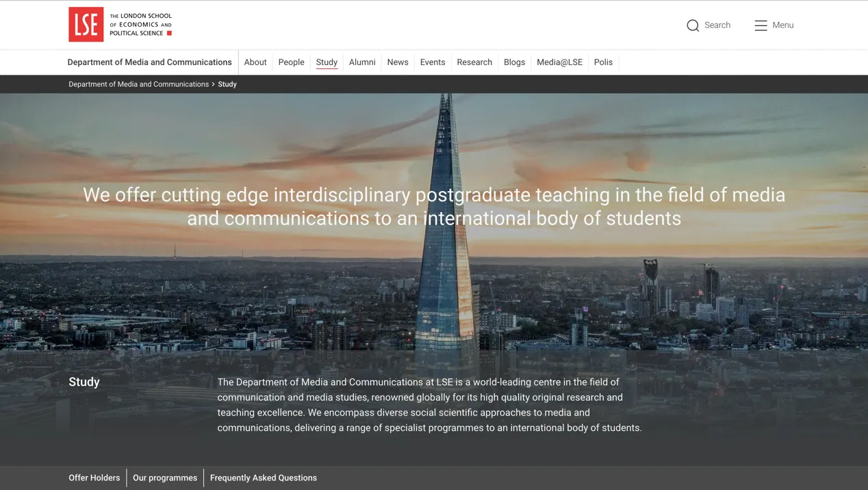Click the Department of Media and Communications heading
The image size is (868, 490).
(x=149, y=62)
